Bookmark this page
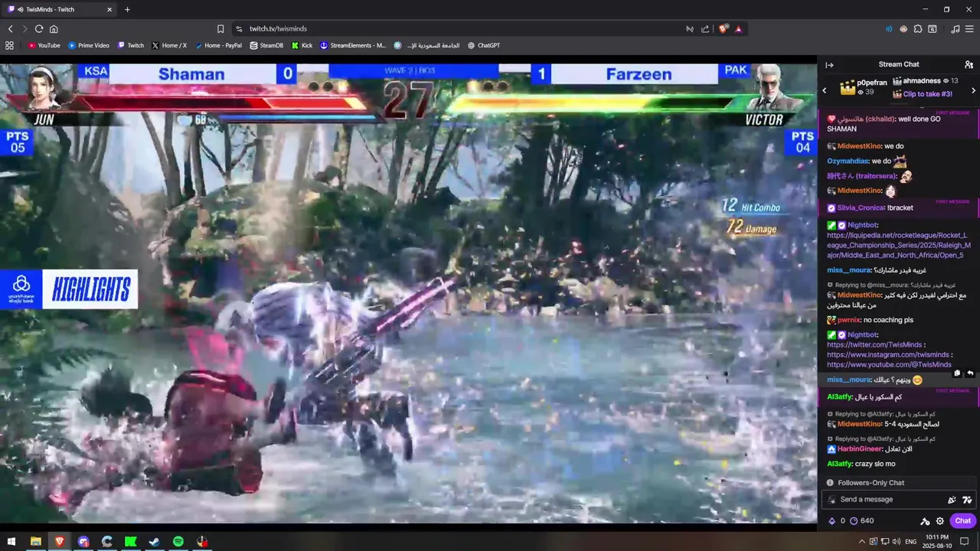Screen dimensions: 980x551 pos(220,29)
